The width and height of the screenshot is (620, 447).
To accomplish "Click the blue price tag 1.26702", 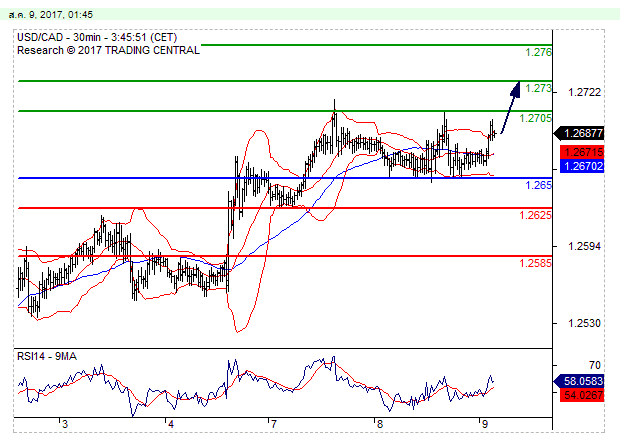I will click(582, 166).
